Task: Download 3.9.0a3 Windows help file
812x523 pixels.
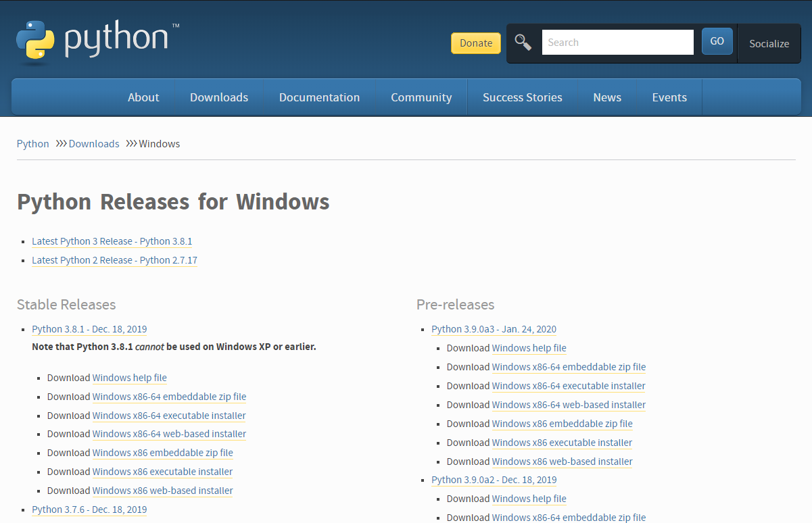Action: (x=529, y=348)
